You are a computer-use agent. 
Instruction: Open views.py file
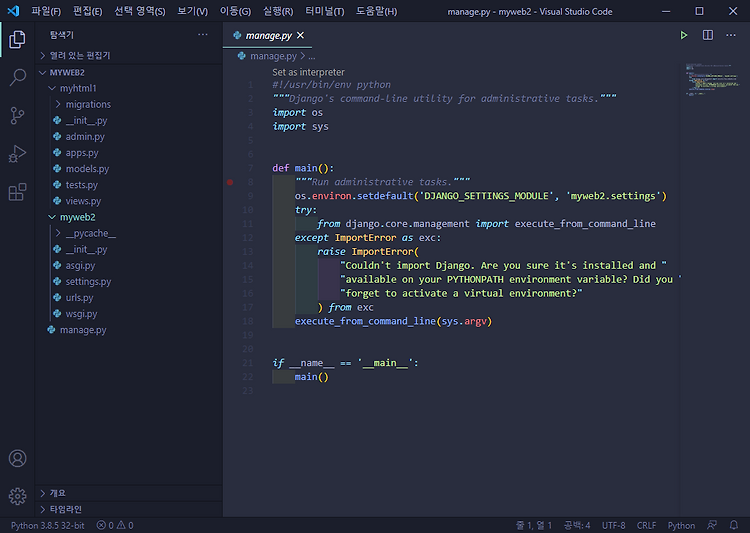(x=83, y=201)
